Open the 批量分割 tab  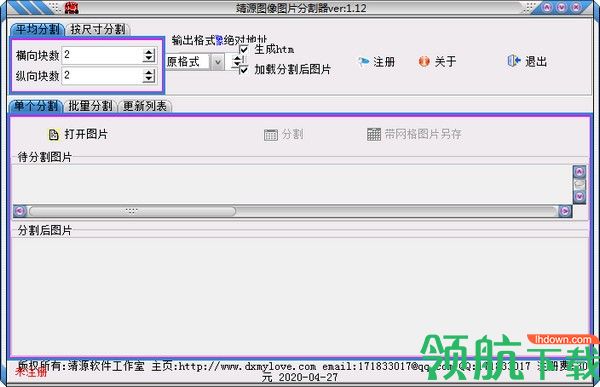(x=90, y=106)
